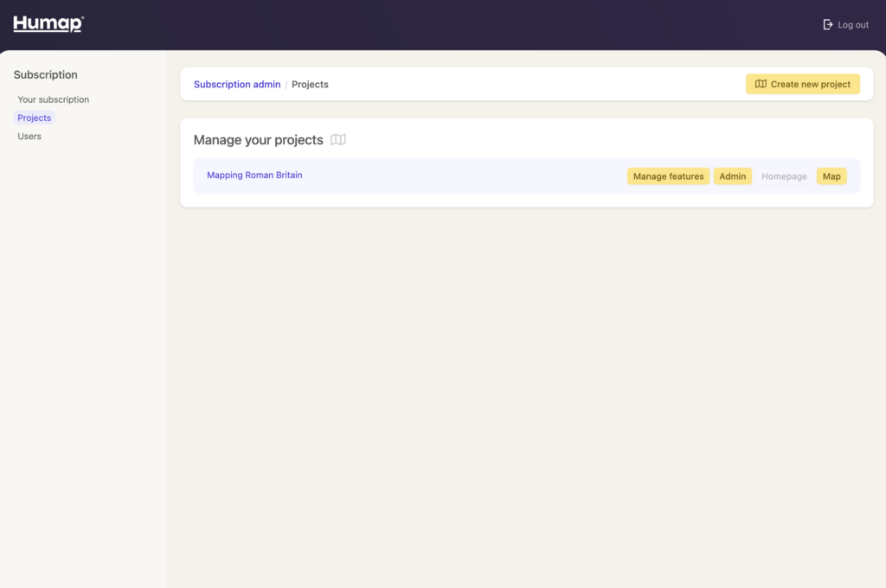The image size is (886, 588).
Task: Open the Map for Mapping Roman Britain
Action: coord(831,176)
